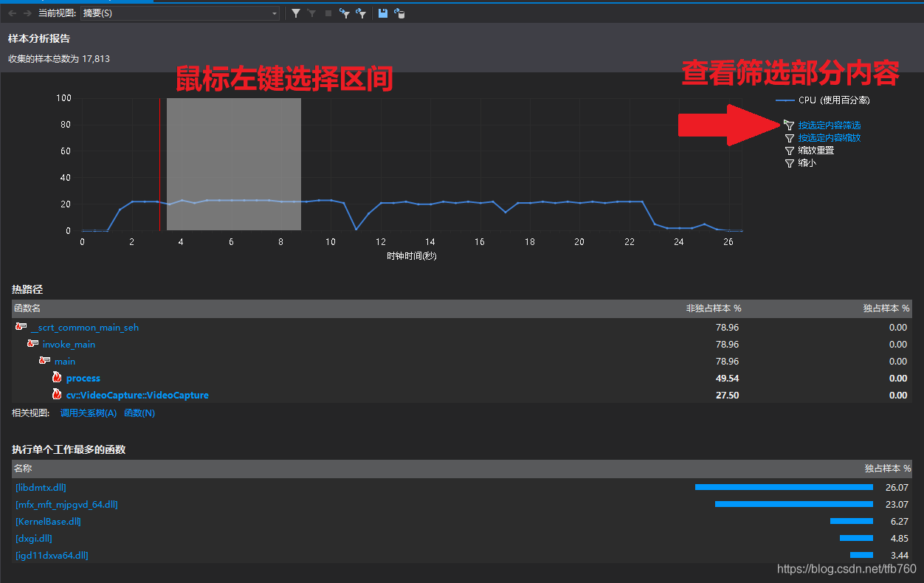
Task: Click the 热路径 section heading
Action: tap(27, 290)
